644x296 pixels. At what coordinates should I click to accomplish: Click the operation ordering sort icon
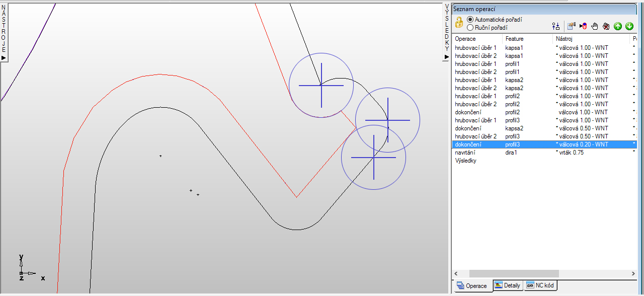555,26
